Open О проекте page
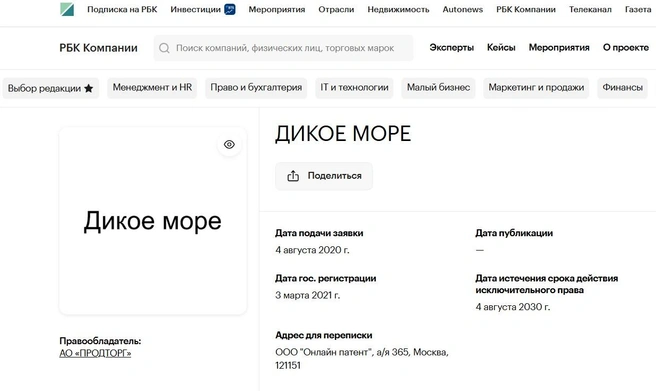 pyautogui.click(x=626, y=48)
